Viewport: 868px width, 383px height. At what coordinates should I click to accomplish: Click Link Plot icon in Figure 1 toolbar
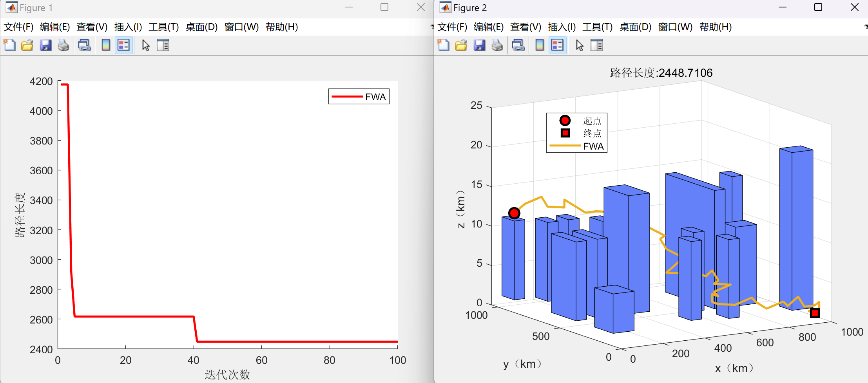84,45
